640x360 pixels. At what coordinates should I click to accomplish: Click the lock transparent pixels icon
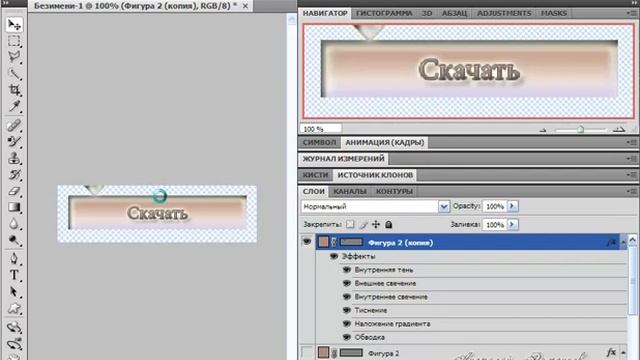click(x=350, y=224)
